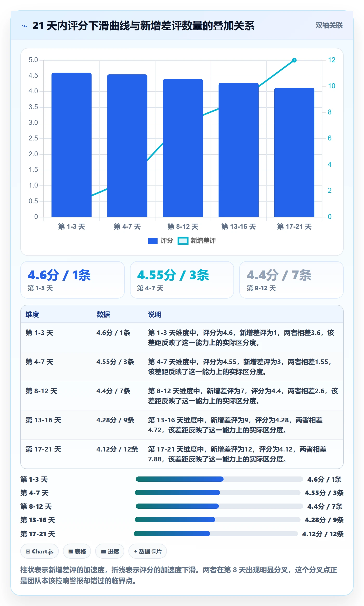Click the 第 8-12 天 score bar
The height and width of the screenshot is (606, 364).
(183, 148)
